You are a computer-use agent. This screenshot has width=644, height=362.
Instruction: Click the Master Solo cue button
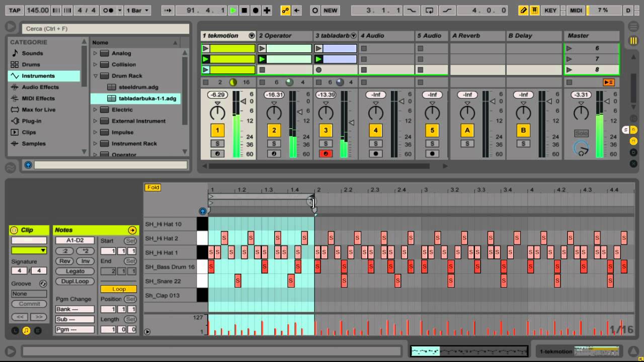(581, 133)
